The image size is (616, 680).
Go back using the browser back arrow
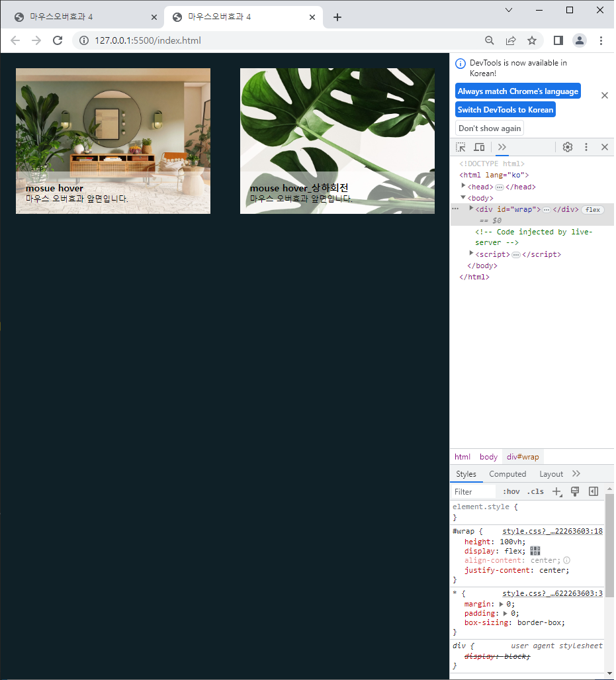[15, 40]
